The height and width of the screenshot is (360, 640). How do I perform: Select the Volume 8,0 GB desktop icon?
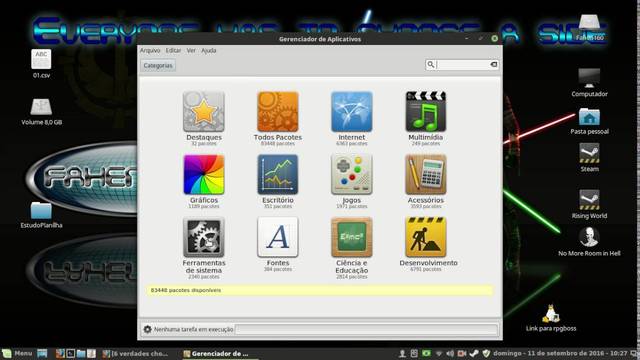click(x=42, y=111)
